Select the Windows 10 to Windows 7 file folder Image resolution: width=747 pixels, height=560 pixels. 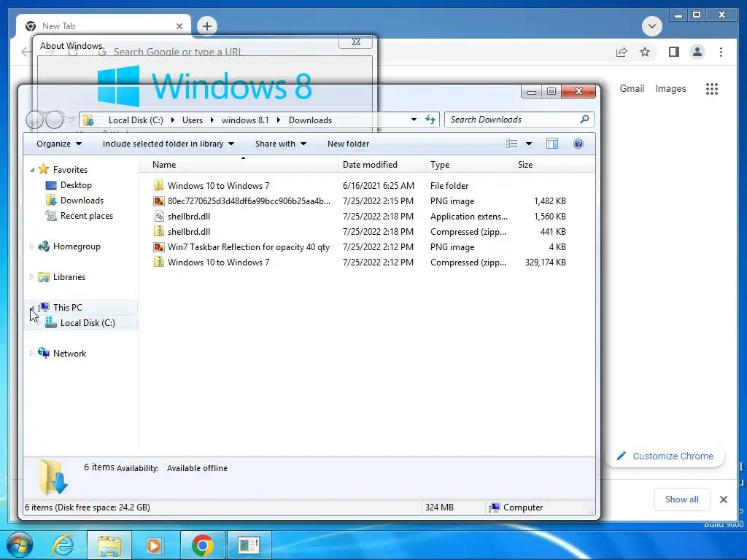click(x=360, y=186)
